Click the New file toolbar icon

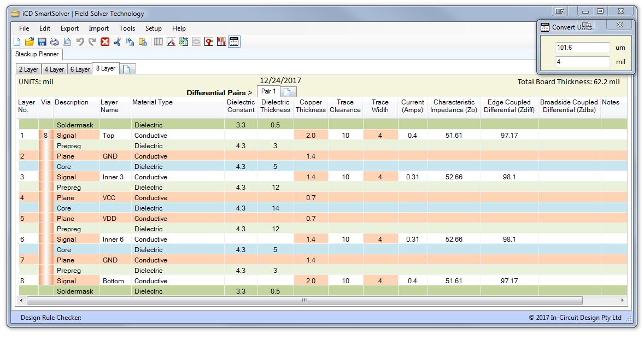point(17,42)
